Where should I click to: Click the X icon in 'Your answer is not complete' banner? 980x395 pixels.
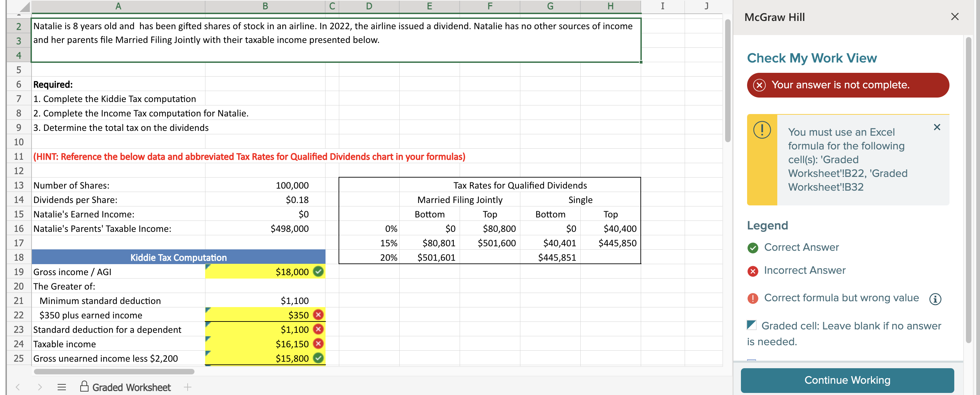tap(760, 85)
